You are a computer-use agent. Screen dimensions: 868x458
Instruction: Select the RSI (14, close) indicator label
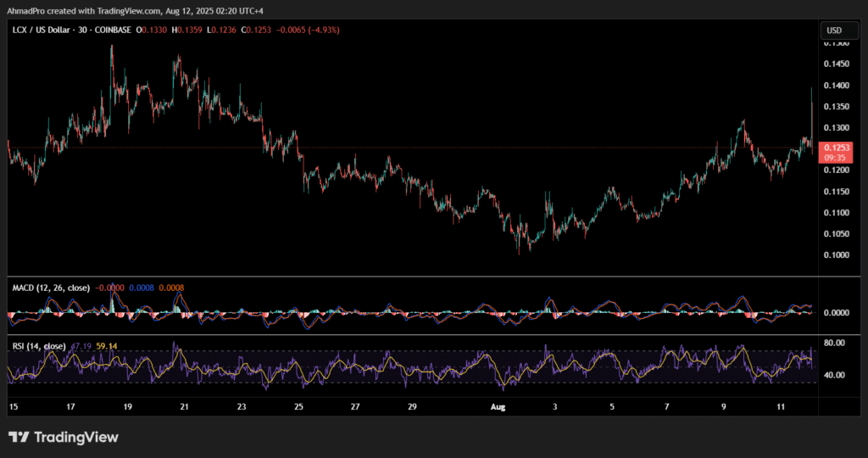point(39,346)
